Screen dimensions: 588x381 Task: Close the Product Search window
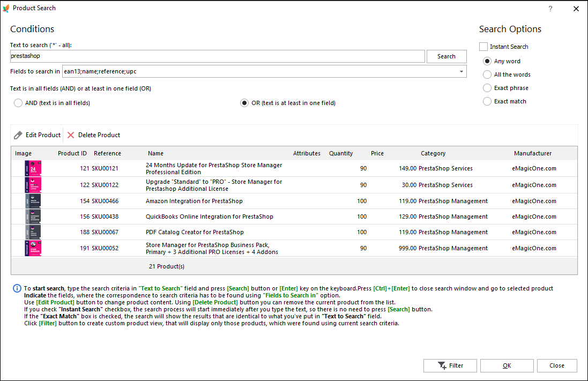tap(576, 9)
